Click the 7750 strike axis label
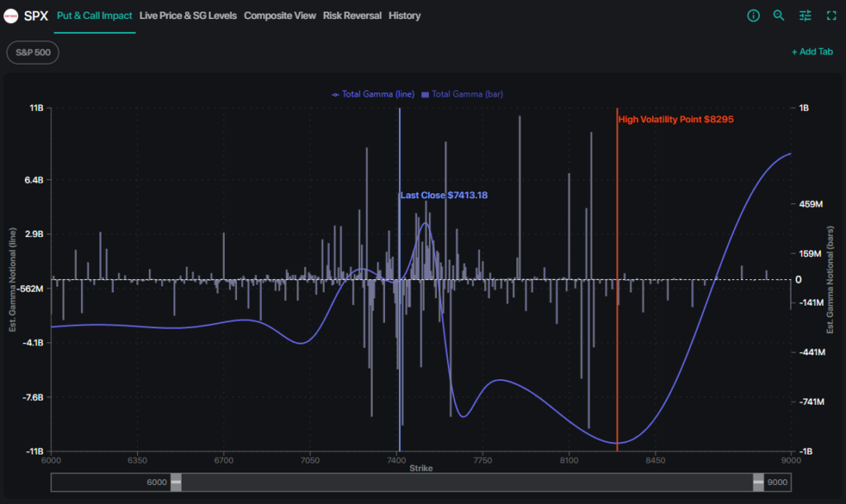The height and width of the screenshot is (504, 846). 482,460
